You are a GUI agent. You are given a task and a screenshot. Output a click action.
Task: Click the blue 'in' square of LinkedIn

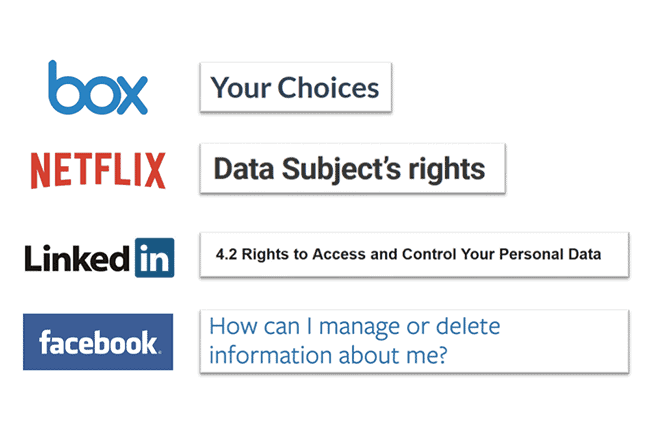pos(154,256)
